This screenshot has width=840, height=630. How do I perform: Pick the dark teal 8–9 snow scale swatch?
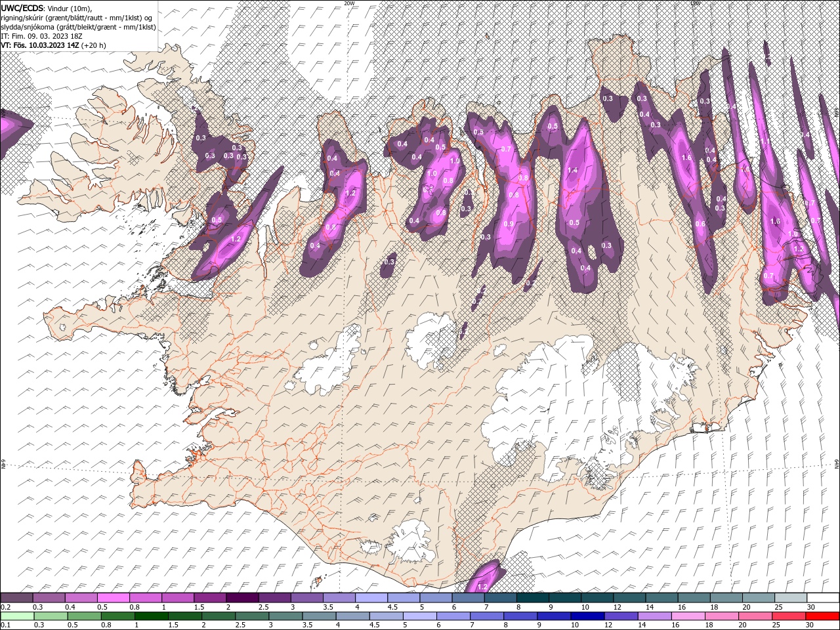coord(532,598)
